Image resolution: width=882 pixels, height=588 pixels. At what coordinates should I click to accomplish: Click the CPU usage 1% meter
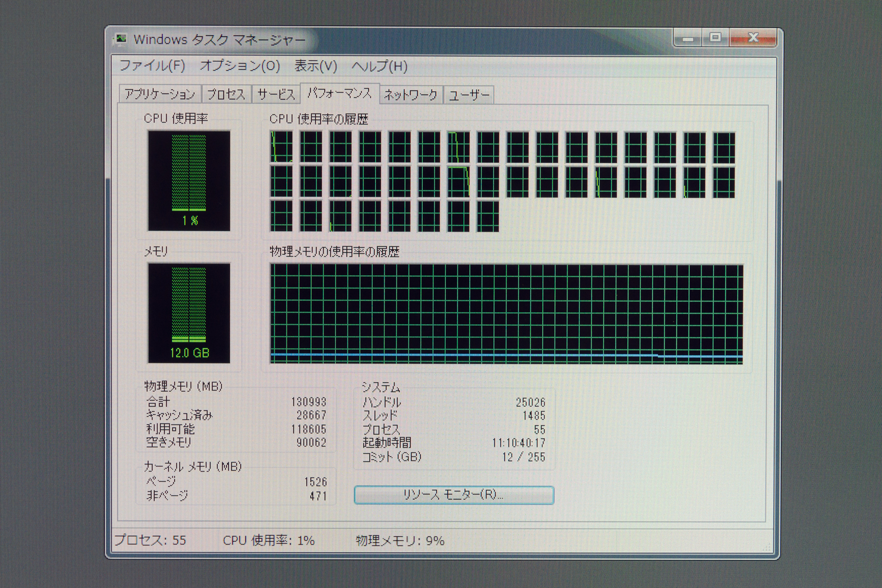[x=189, y=181]
